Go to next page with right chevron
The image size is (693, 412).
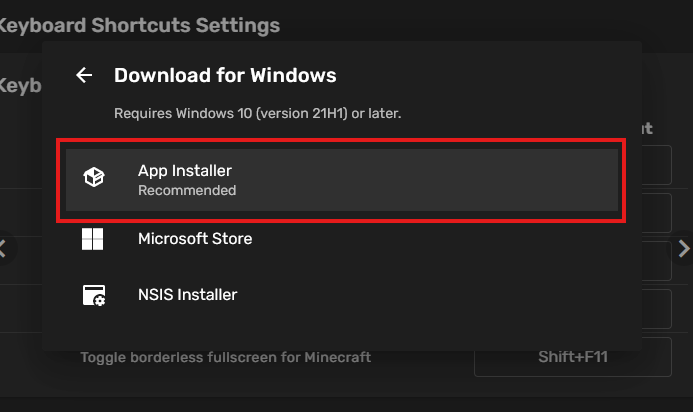(x=684, y=249)
